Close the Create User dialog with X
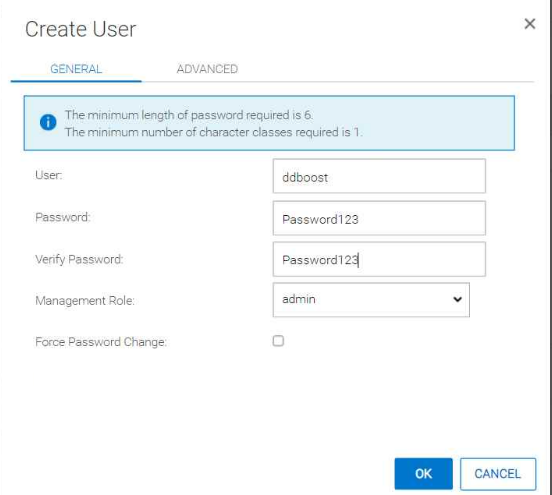This screenshot has width=552, height=495. (529, 24)
